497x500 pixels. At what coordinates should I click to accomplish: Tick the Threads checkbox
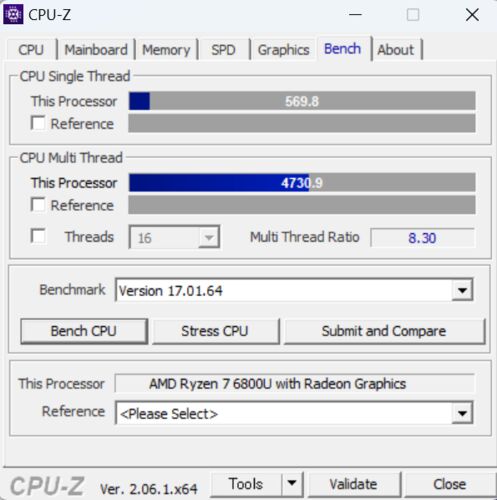[x=38, y=236]
